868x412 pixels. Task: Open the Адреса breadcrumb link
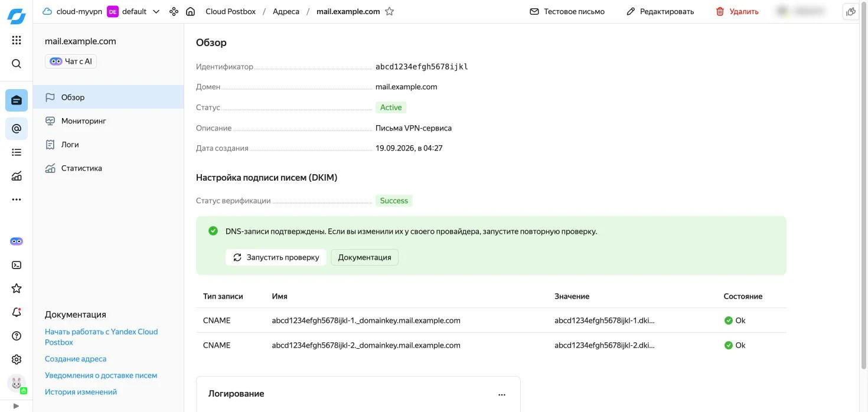click(x=286, y=11)
